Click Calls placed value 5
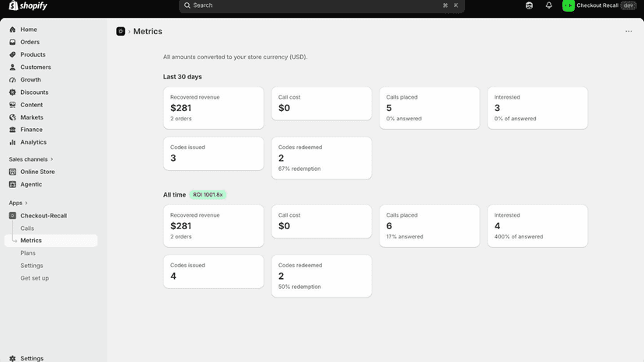Image resolution: width=644 pixels, height=362 pixels. (x=389, y=108)
